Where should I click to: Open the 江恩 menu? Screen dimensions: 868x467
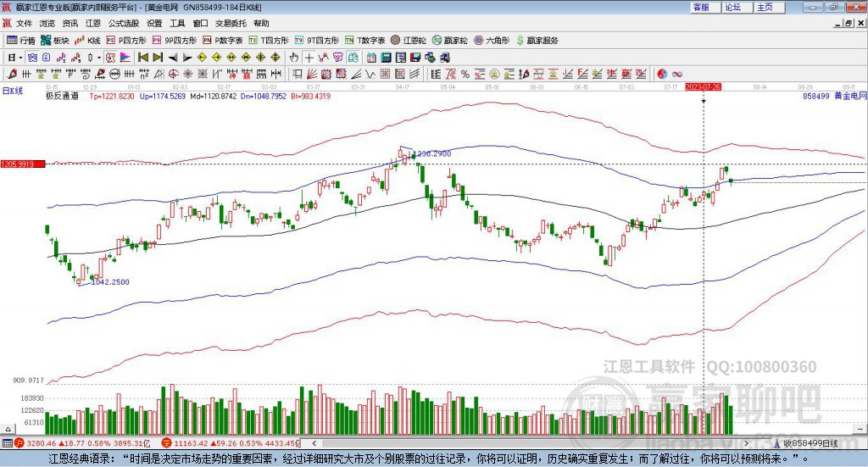click(93, 23)
